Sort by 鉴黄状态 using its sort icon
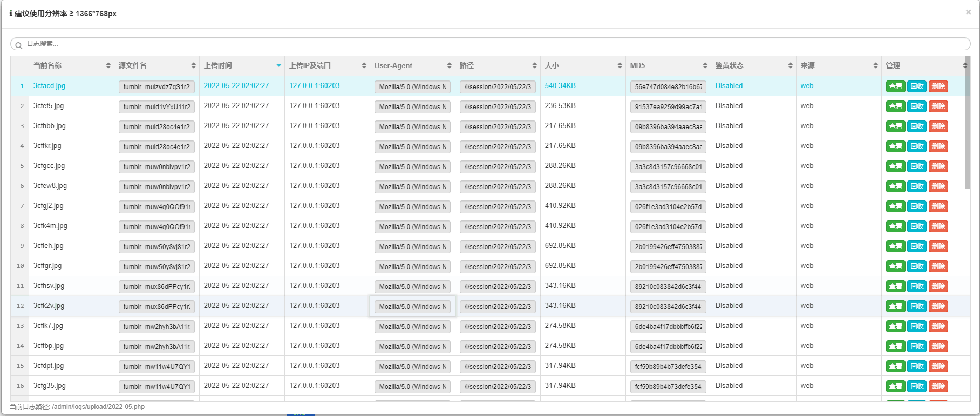This screenshot has height=416, width=980. 791,65
